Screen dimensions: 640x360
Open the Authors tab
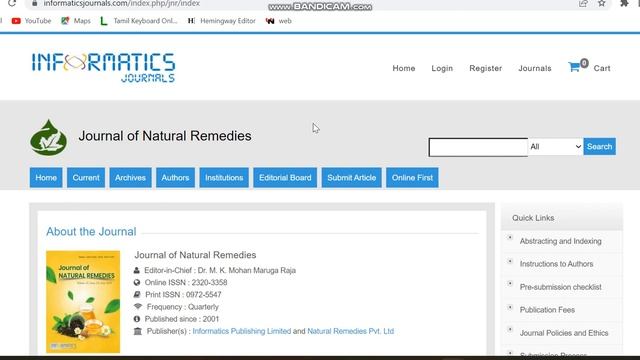coord(176,178)
